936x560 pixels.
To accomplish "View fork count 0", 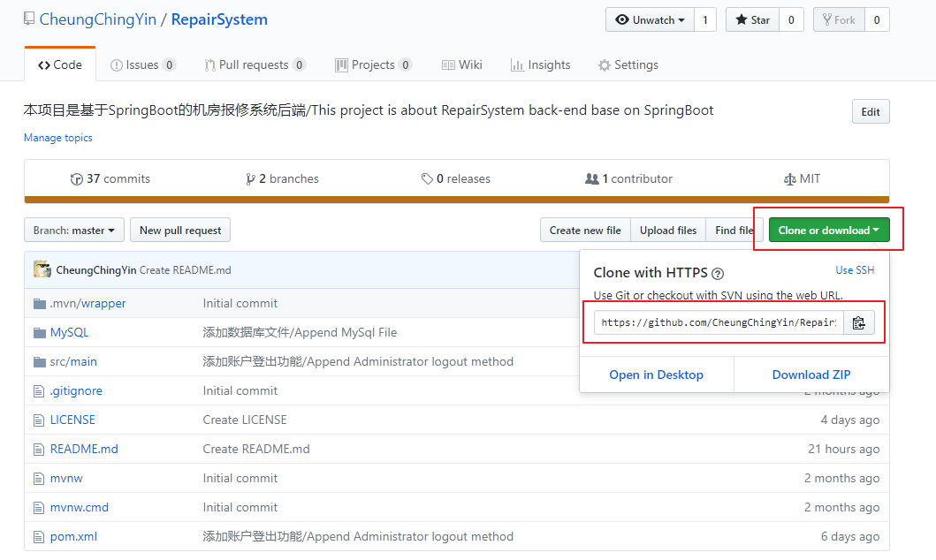I will point(877,19).
